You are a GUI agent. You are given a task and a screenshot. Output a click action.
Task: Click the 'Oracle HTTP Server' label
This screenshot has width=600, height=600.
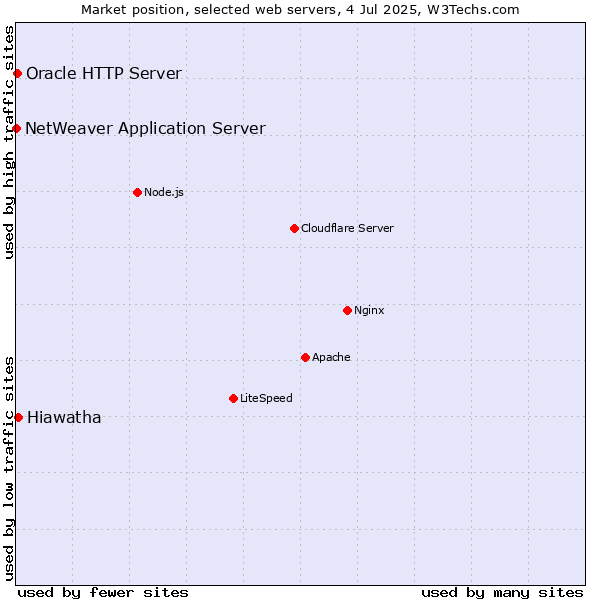click(104, 73)
